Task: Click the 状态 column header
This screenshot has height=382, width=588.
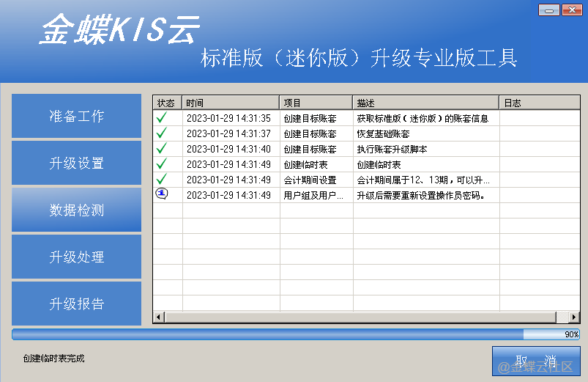Action: 167,103
